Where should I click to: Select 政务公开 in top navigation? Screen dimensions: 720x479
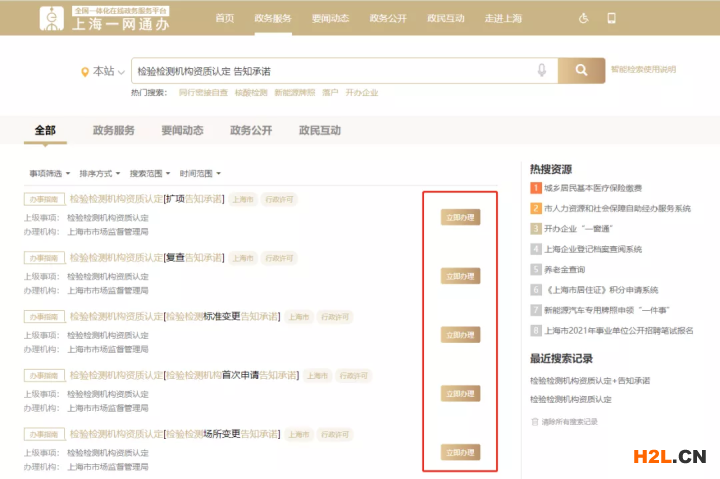[x=390, y=18]
